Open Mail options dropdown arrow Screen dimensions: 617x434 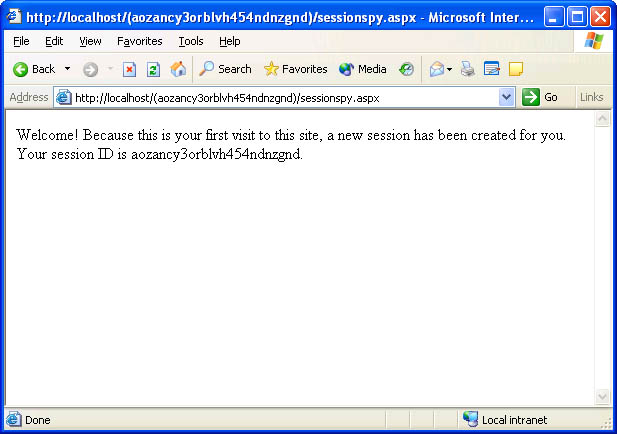[449, 70]
